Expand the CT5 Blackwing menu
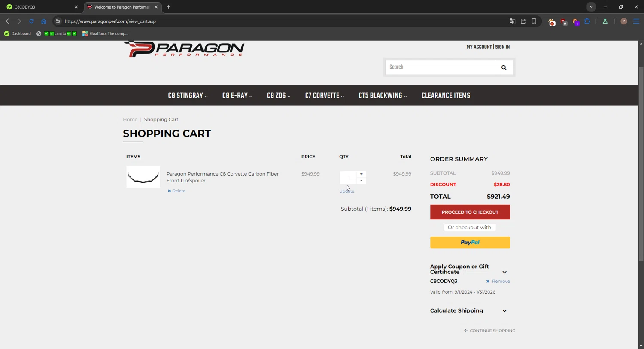Image resolution: width=644 pixels, height=349 pixels. 383,96
